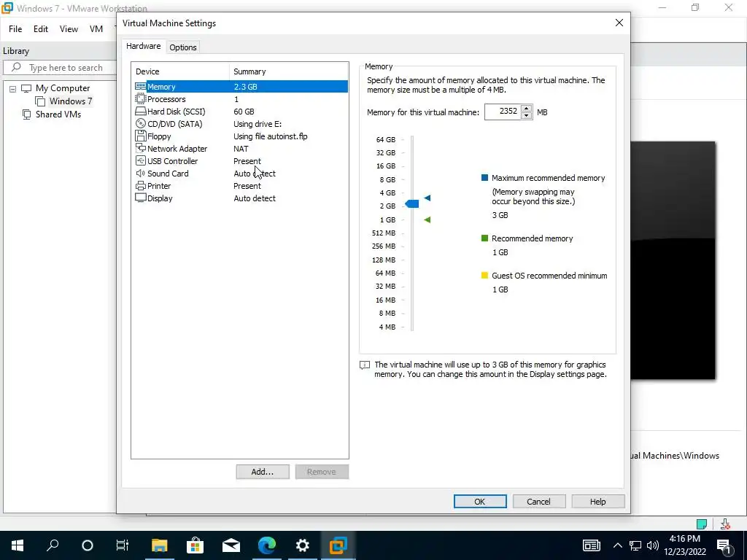
Task: Collapse My Computer tree node
Action: click(x=13, y=88)
